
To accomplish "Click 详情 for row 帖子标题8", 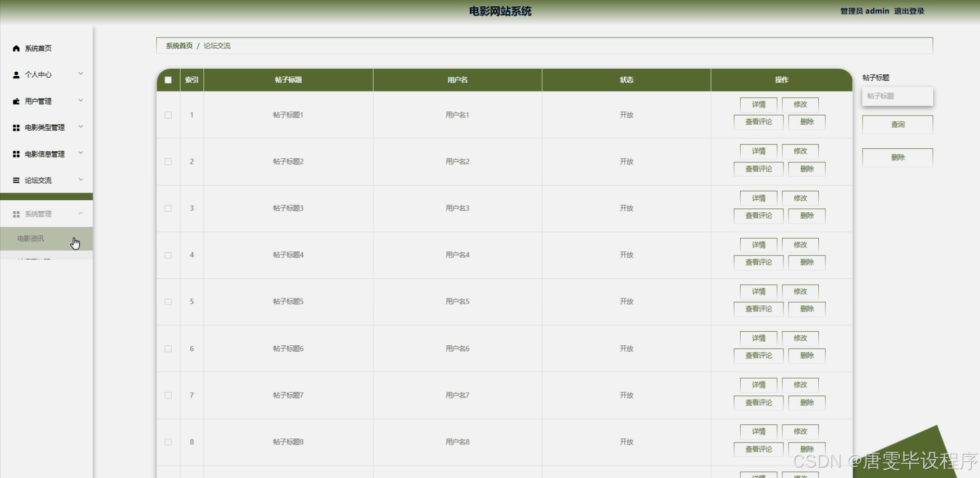I will coord(758,432).
